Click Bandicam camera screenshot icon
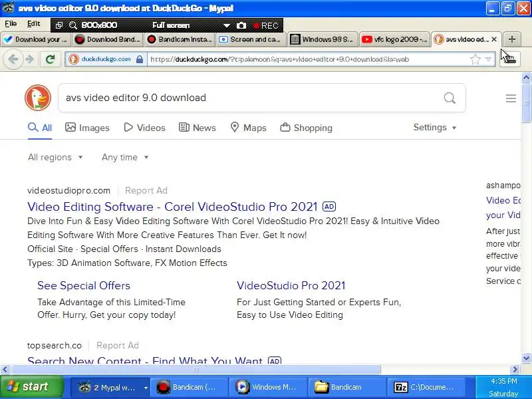 tap(241, 25)
